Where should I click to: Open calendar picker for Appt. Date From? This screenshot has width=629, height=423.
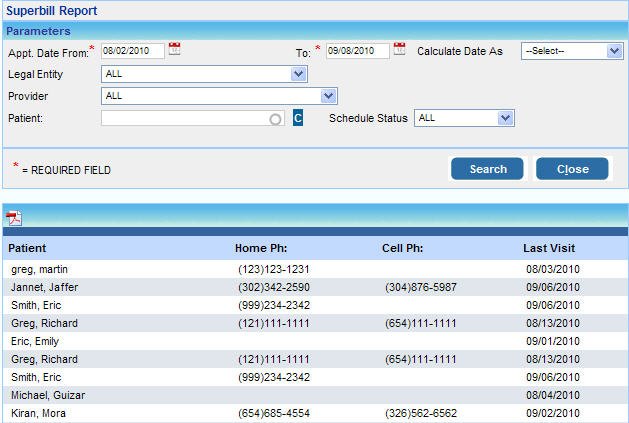coord(175,48)
